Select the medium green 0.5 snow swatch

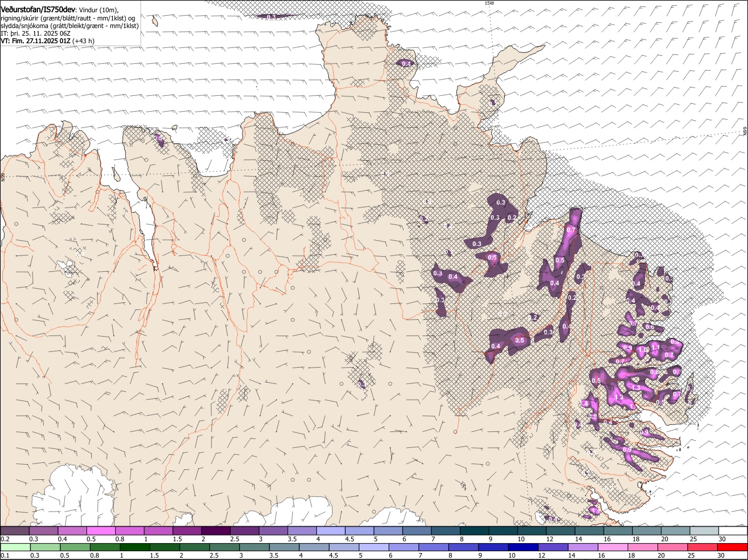point(75,547)
